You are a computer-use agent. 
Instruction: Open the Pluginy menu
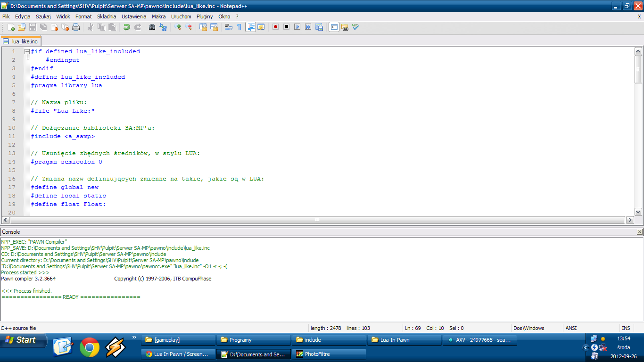[x=205, y=16]
